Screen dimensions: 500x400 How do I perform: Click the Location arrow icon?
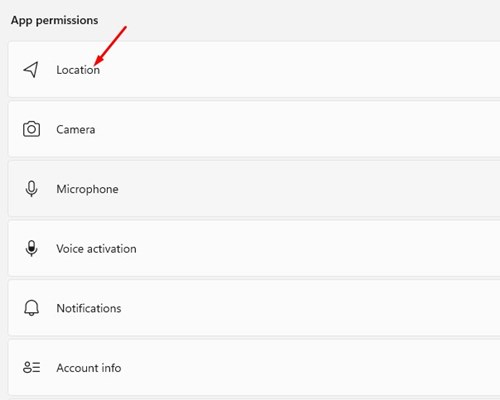coord(31,70)
